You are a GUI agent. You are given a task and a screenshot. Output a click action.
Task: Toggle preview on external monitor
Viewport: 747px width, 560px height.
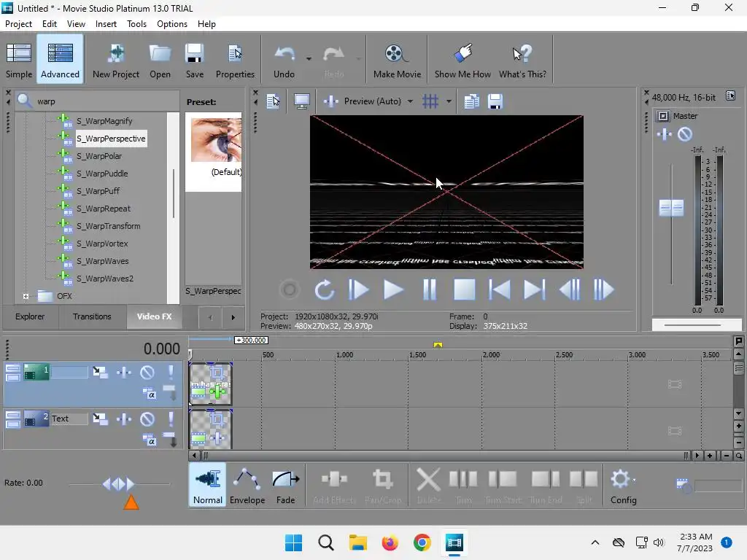click(x=301, y=101)
